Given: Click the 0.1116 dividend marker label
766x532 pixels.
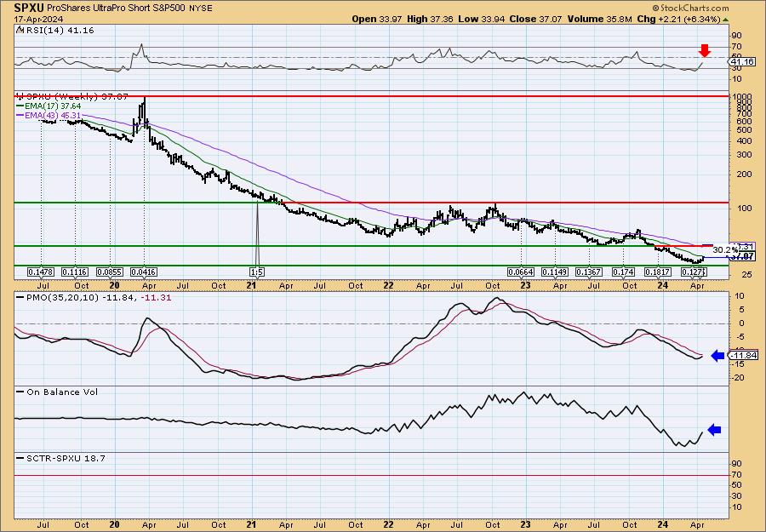Looking at the screenshot, I should pos(75,272).
